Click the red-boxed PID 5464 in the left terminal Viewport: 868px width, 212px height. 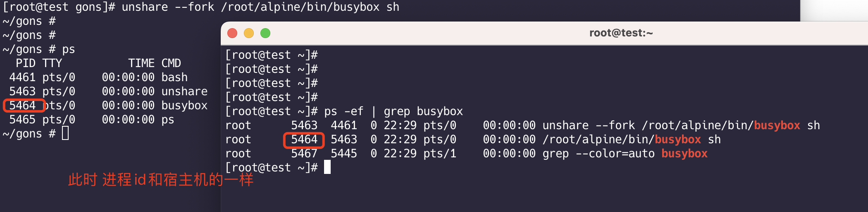pyautogui.click(x=23, y=106)
